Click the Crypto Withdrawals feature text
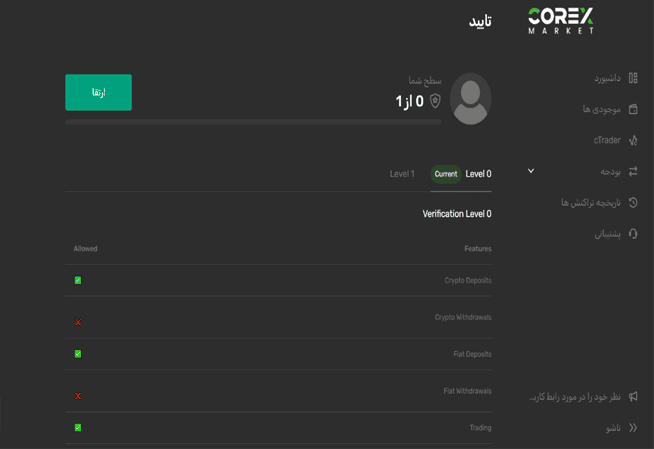654x449 pixels. point(463,317)
